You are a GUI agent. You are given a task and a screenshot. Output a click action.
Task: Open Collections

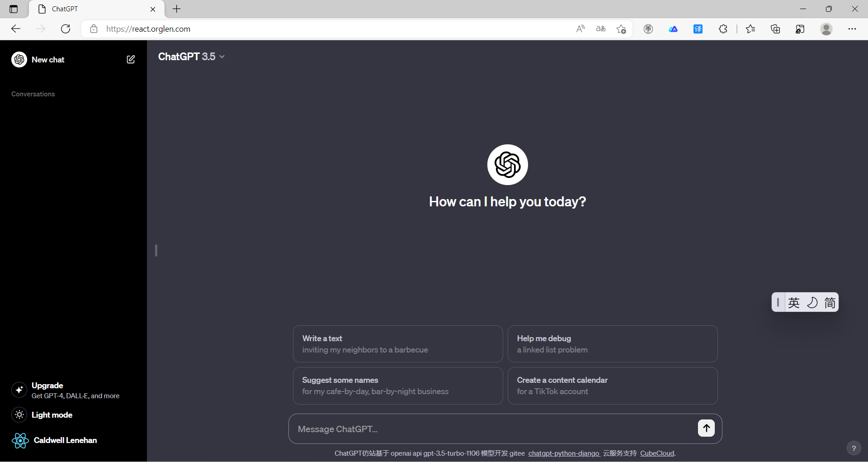[x=775, y=29]
